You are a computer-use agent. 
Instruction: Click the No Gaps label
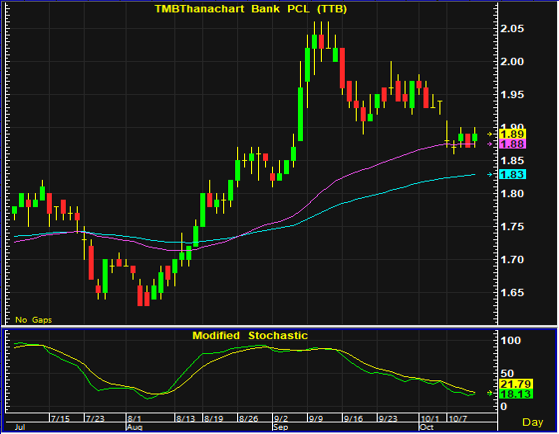(34, 320)
